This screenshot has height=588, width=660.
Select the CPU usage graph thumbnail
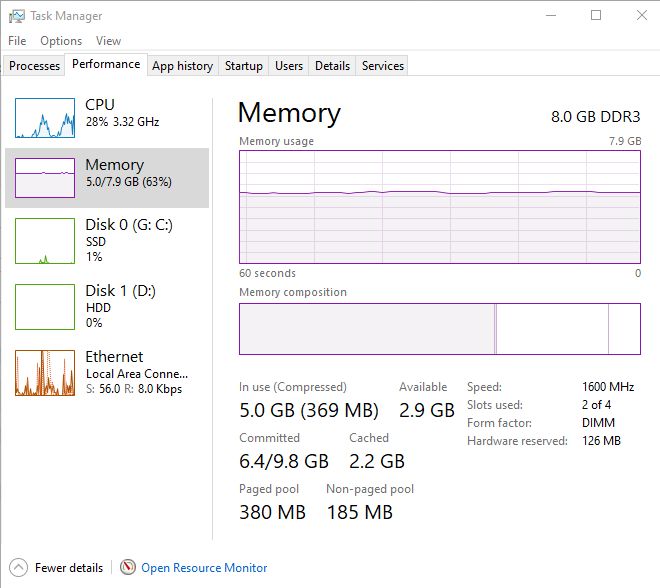point(45,118)
